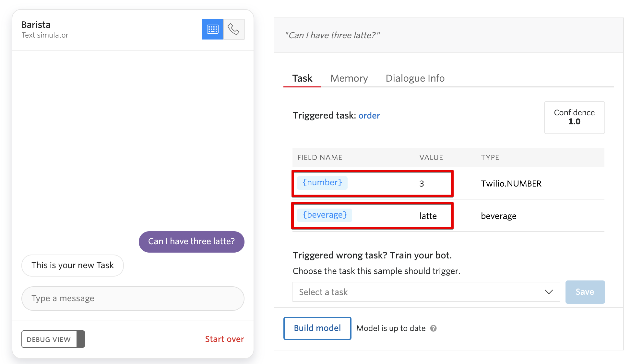Save the selected task assignment

click(x=584, y=292)
